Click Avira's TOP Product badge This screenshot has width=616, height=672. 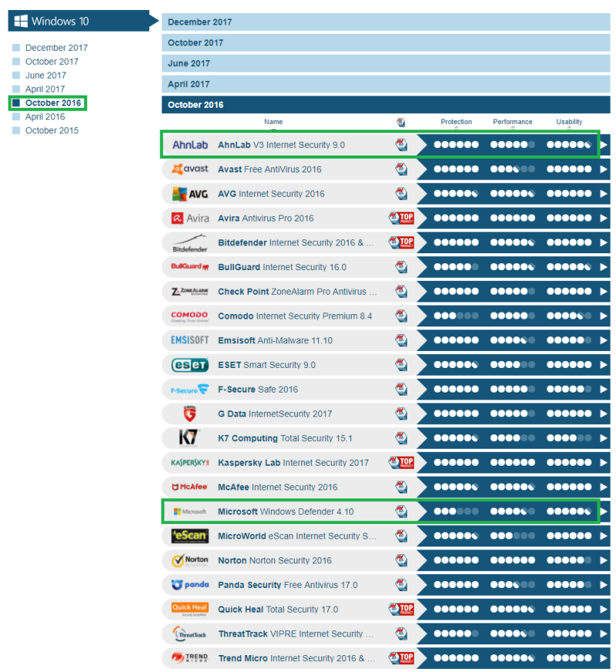pyautogui.click(x=401, y=218)
